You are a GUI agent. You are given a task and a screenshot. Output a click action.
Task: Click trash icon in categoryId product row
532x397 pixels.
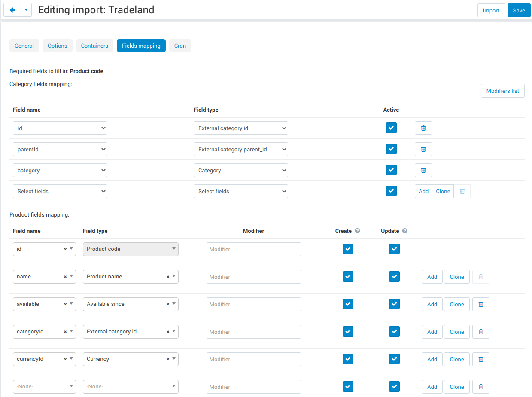(481, 332)
